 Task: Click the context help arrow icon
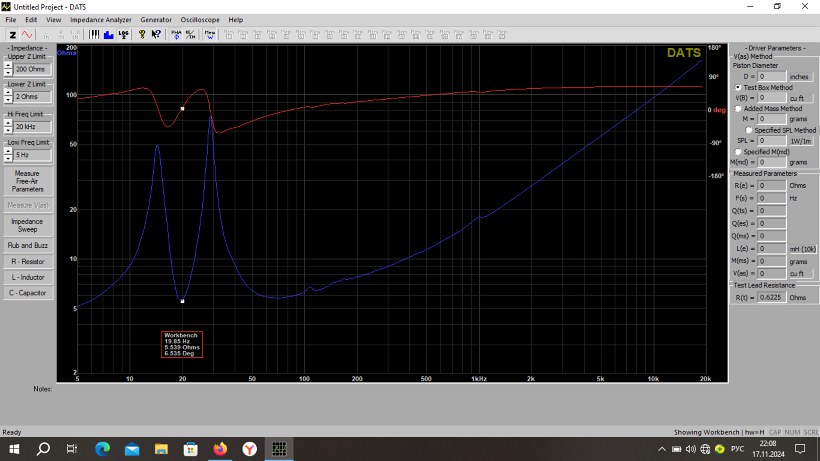tap(156, 34)
